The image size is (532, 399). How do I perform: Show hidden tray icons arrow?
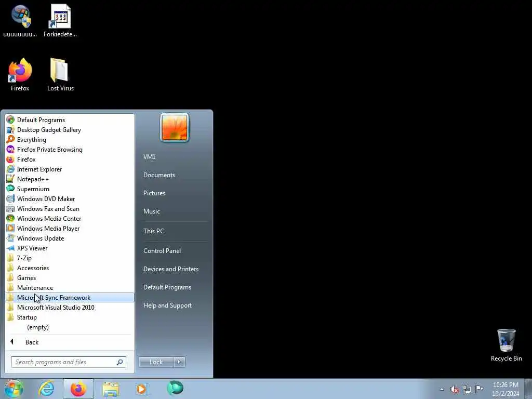pos(442,389)
